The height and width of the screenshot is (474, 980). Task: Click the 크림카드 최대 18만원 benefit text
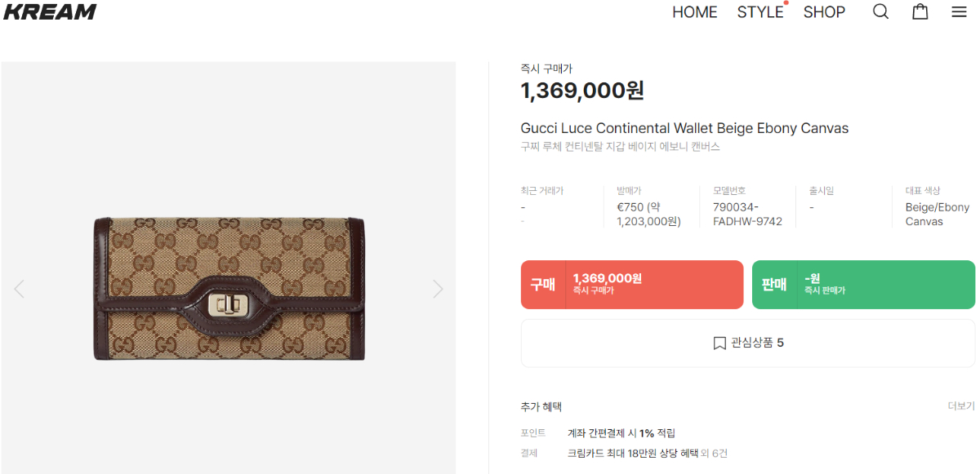632,454
